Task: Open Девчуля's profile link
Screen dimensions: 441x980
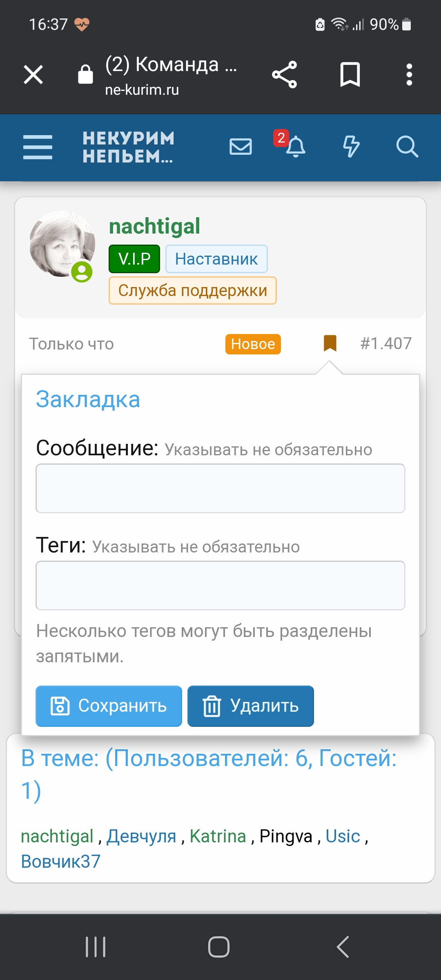Action: click(x=141, y=836)
